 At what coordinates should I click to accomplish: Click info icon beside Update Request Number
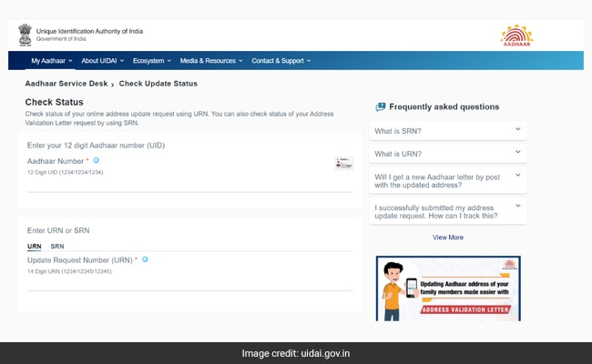tap(144, 259)
